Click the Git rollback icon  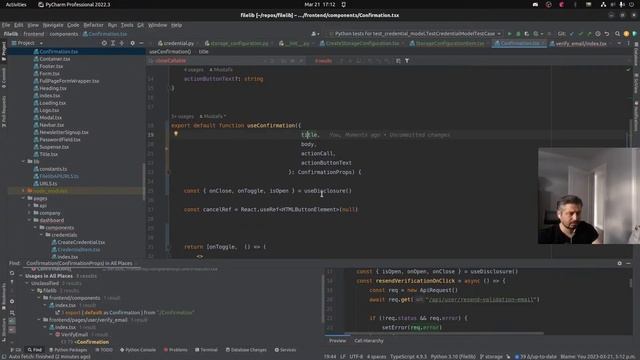(x=607, y=34)
